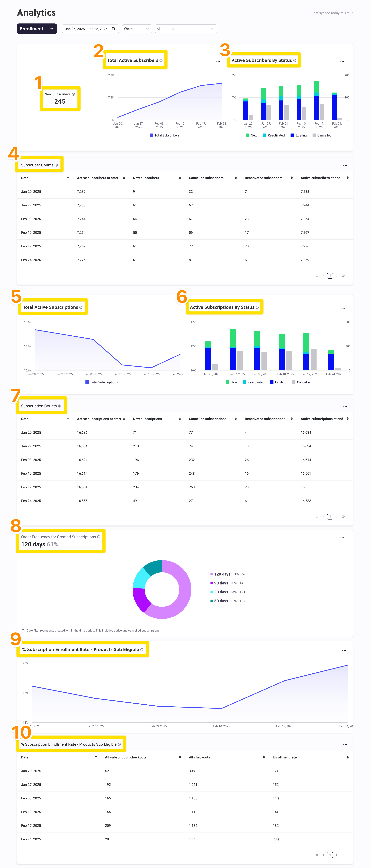Open more options for Active Subscribers By Status

click(342, 61)
